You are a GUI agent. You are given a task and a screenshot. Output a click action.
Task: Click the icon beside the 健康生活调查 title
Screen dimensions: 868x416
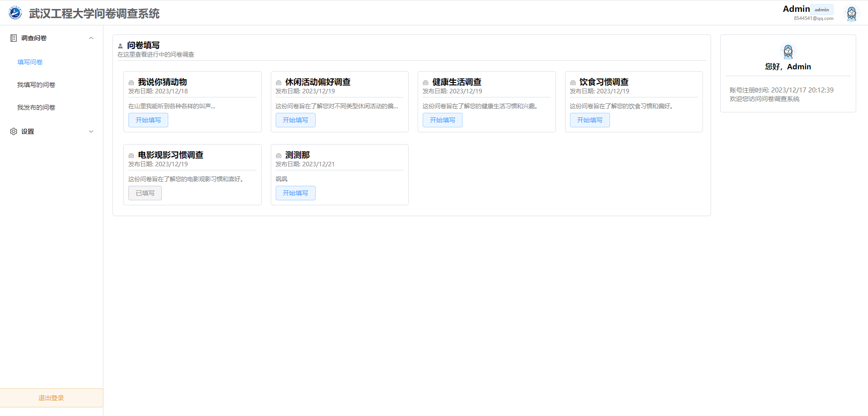click(x=425, y=82)
